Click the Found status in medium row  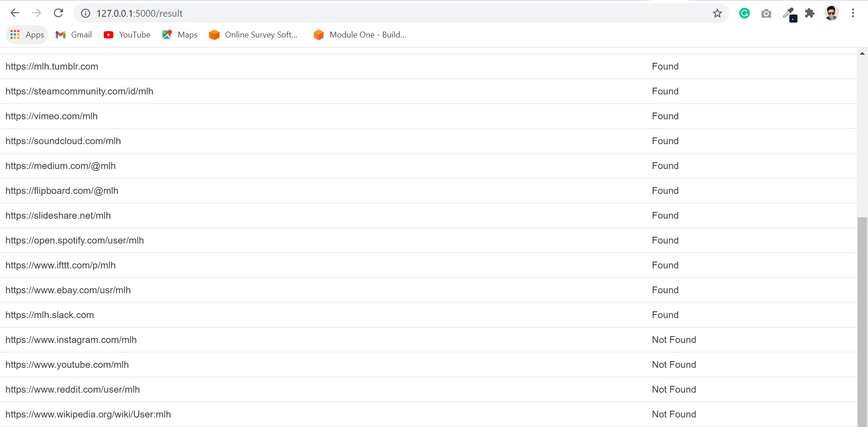(665, 166)
